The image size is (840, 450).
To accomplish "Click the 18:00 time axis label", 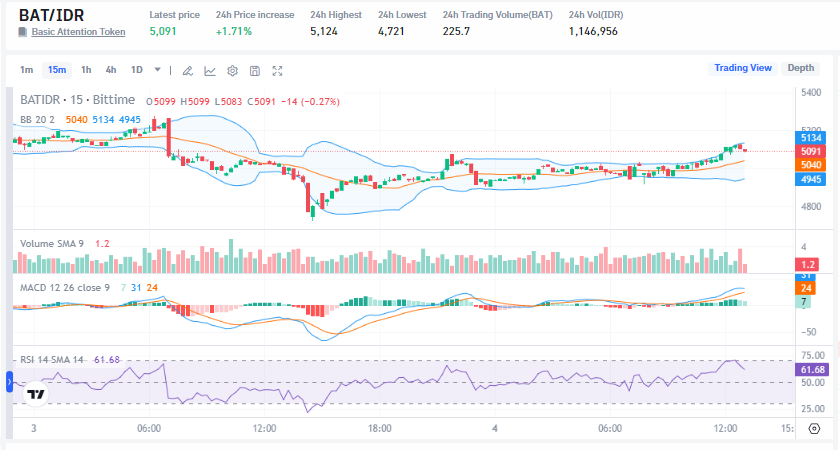I will coord(379,429).
